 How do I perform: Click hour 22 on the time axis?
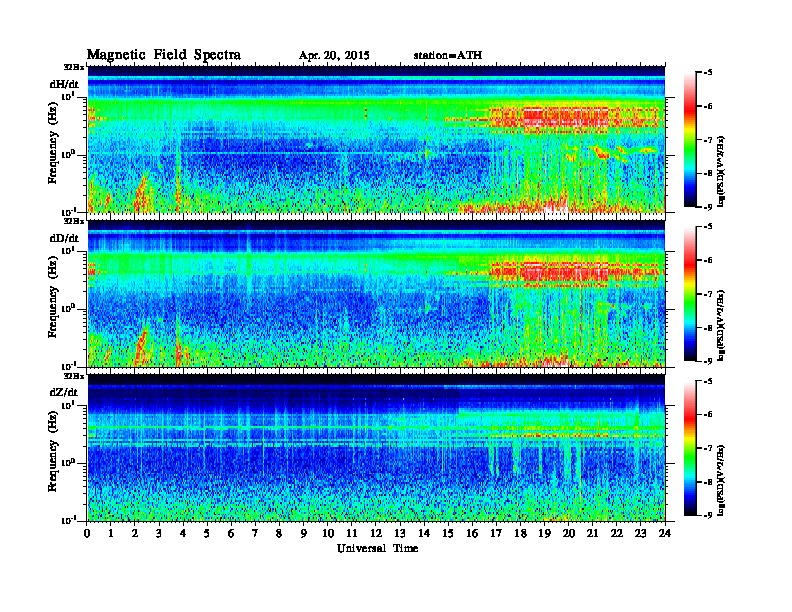[617, 533]
